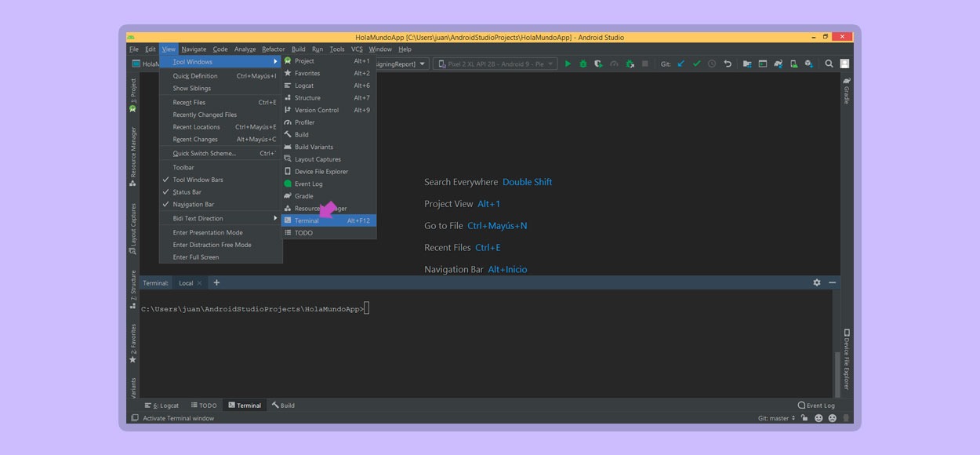
Task: Add a new terminal session tab
Action: 216,282
